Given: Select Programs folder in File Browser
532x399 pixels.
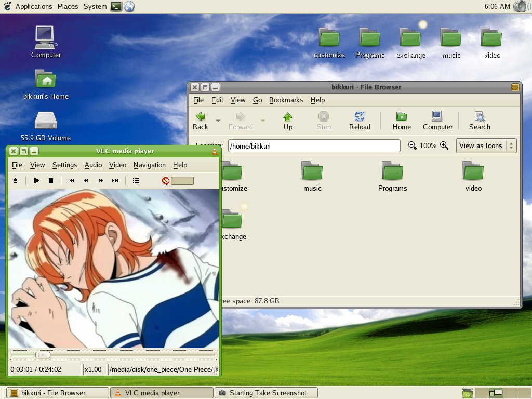Looking at the screenshot, I should (x=393, y=177).
